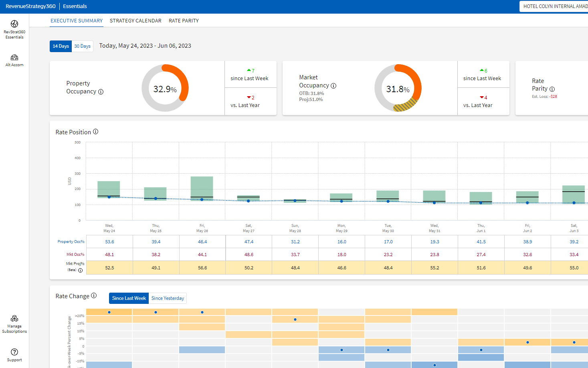Click Mkt Proj% Beta info icon
The image size is (588, 368).
tap(80, 270)
